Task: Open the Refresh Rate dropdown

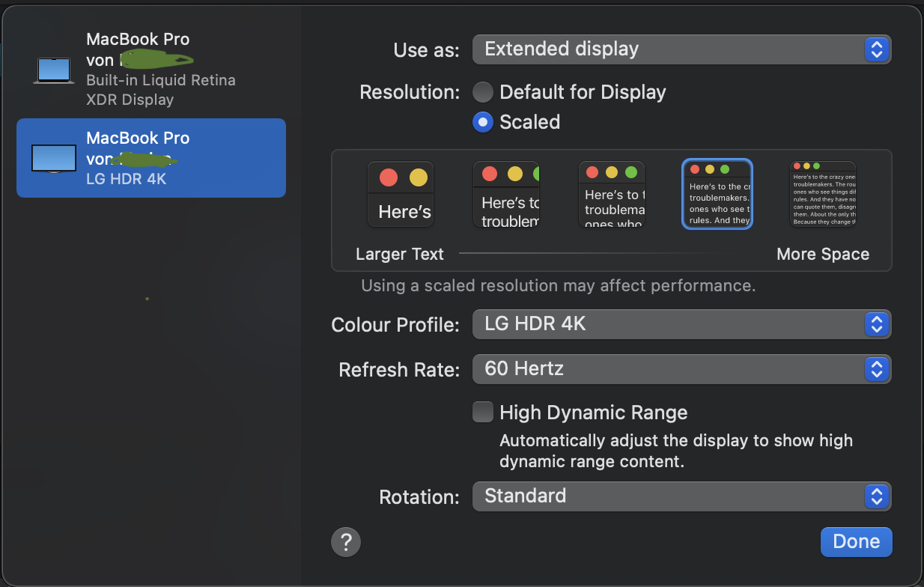Action: tap(681, 369)
